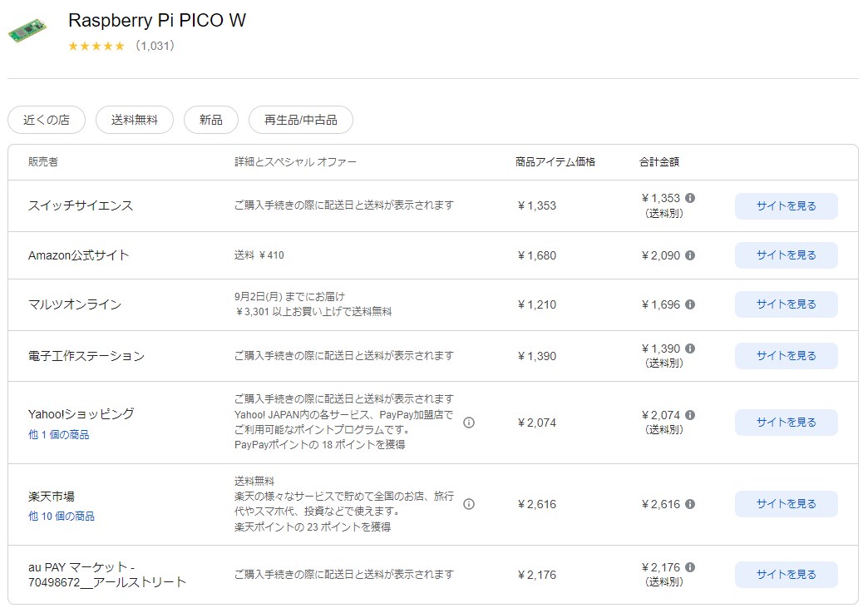Viewport: 868px width, 613px height.
Task: Visit site for Amazon公式サイト
Action: (x=786, y=255)
